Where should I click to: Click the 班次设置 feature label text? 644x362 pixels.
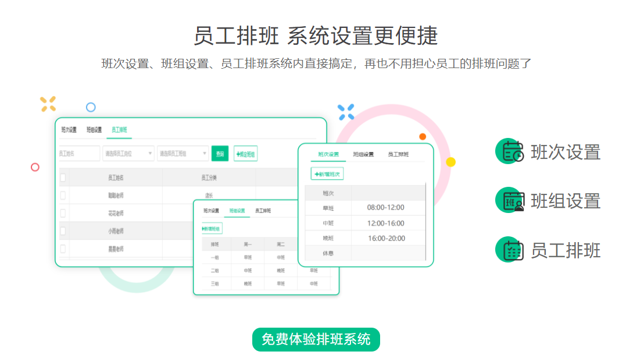[x=565, y=152]
